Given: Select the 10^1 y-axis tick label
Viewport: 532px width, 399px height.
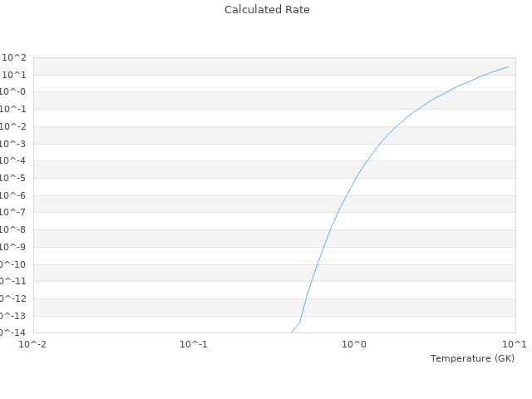Looking at the screenshot, I should 15,75.
